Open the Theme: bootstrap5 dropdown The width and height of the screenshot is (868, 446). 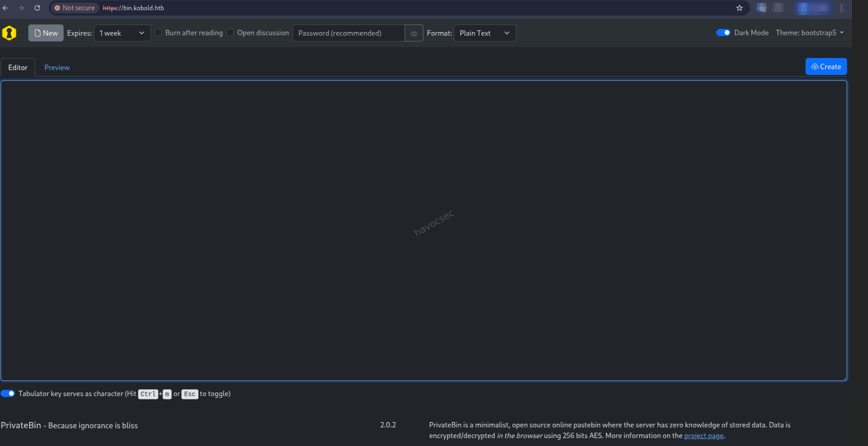[x=810, y=33]
